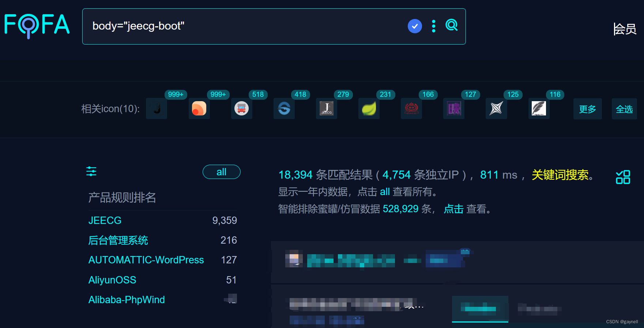
Task: Click the 127 count beside AUTOMATTIC-WordPress
Action: [229, 260]
